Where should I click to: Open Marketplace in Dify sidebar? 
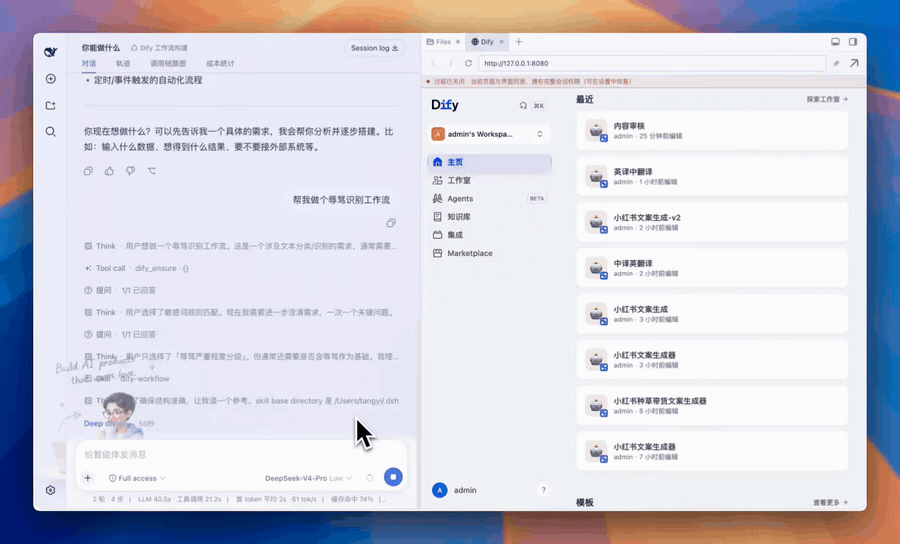[489, 253]
